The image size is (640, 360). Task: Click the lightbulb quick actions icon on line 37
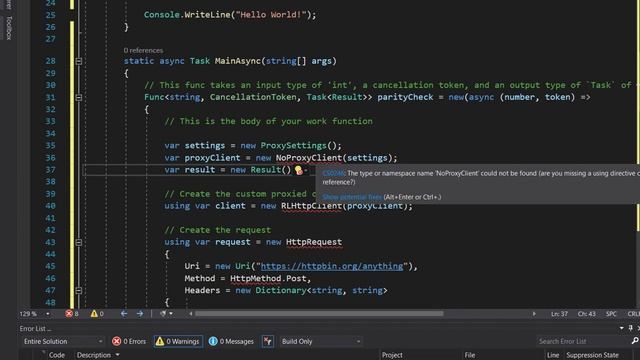299,170
